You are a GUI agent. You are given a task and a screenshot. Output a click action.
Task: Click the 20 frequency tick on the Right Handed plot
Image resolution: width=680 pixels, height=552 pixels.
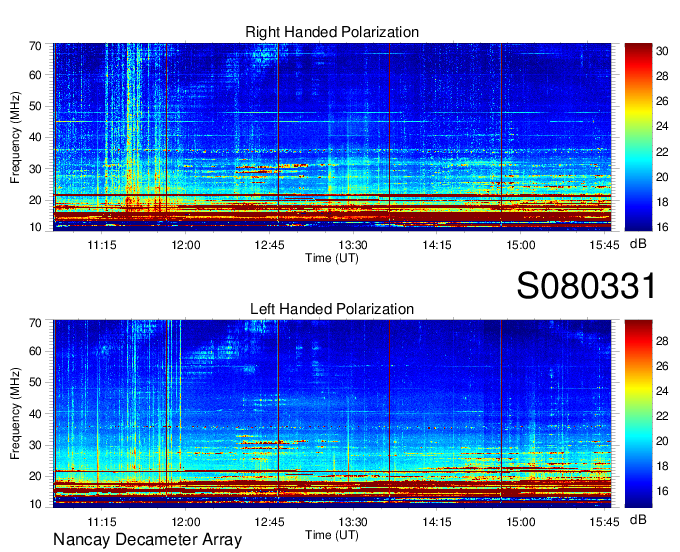tap(35, 200)
